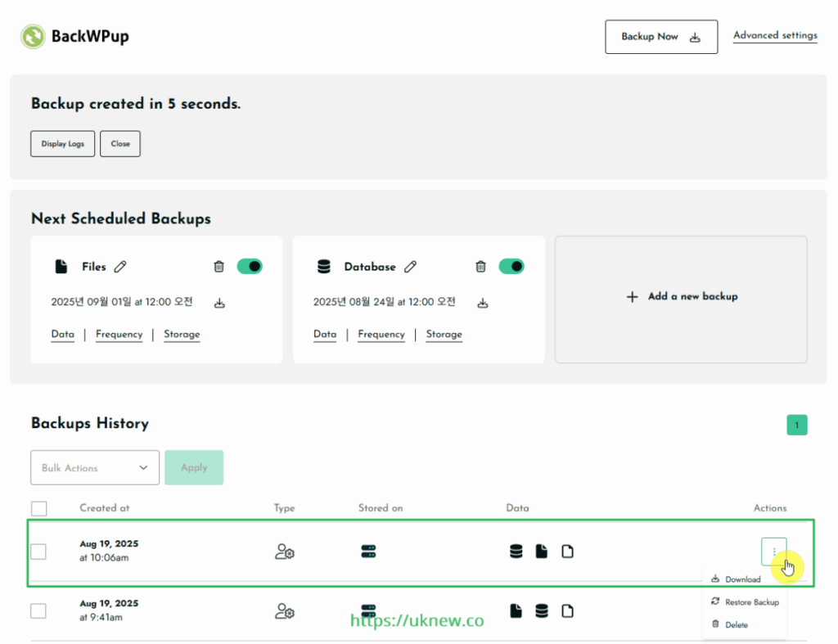The width and height of the screenshot is (838, 644).
Task: Choose Download from the actions menu
Action: pyautogui.click(x=742, y=579)
